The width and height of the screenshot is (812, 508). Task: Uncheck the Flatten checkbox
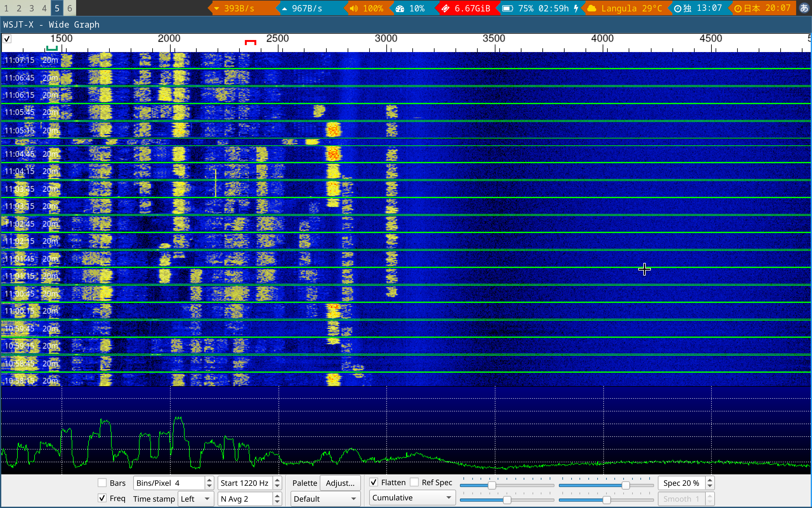coord(373,483)
